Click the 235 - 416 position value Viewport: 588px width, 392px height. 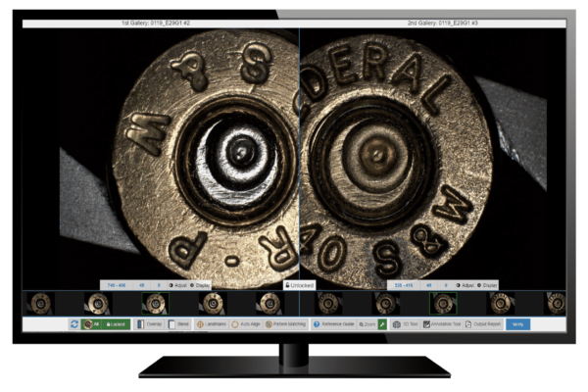[404, 285]
